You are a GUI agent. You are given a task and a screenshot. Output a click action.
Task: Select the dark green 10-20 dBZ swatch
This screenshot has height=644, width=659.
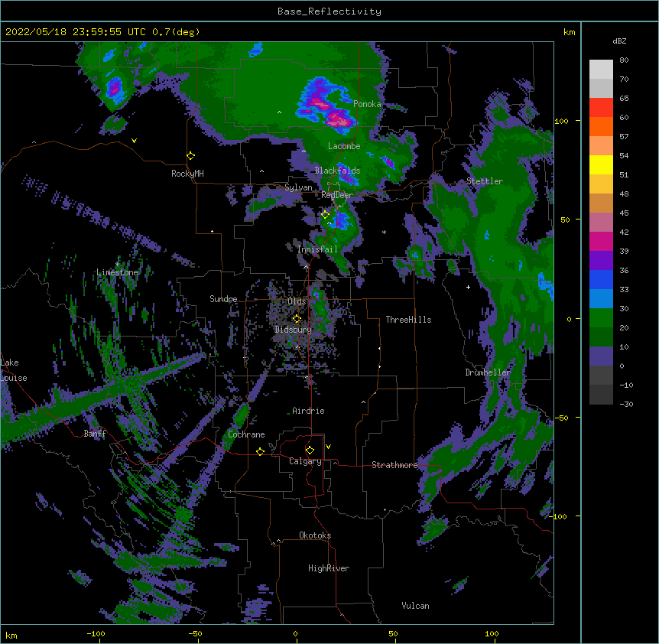pos(601,337)
